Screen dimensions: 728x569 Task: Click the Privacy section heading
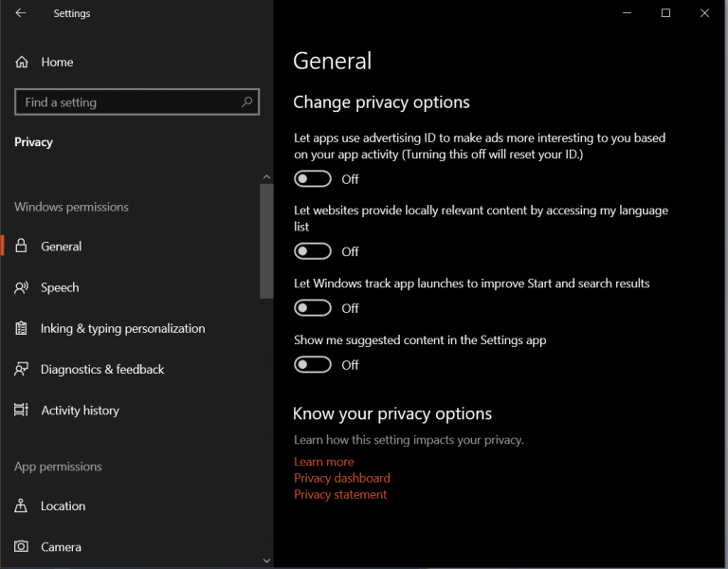tap(33, 142)
